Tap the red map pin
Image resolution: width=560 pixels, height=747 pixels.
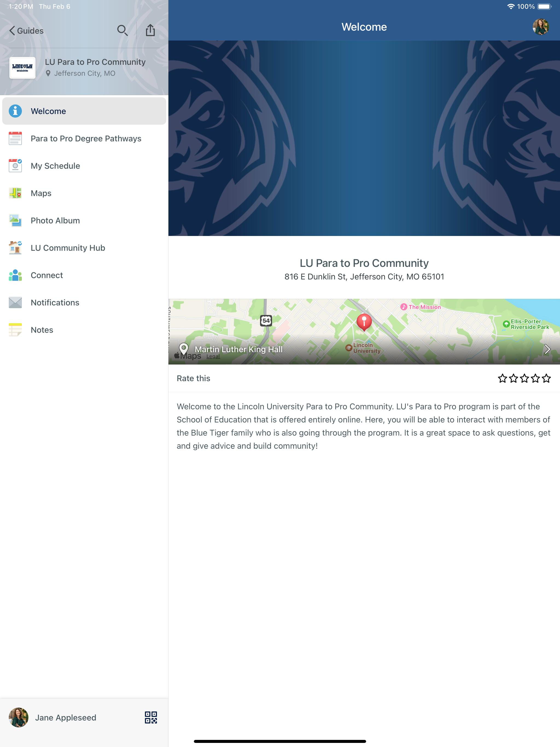(364, 322)
